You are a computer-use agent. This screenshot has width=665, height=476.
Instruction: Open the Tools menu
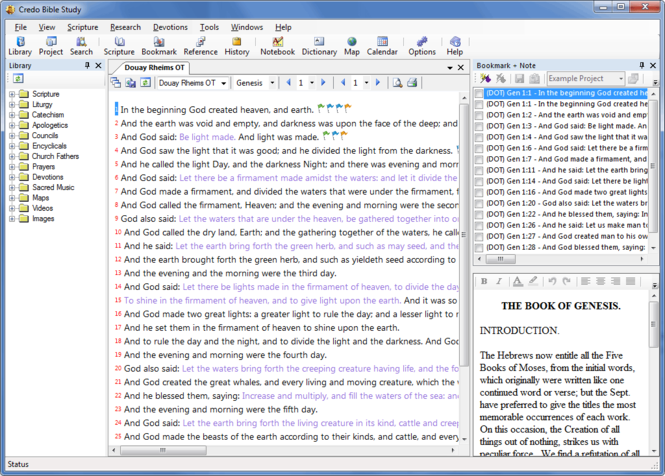point(210,27)
